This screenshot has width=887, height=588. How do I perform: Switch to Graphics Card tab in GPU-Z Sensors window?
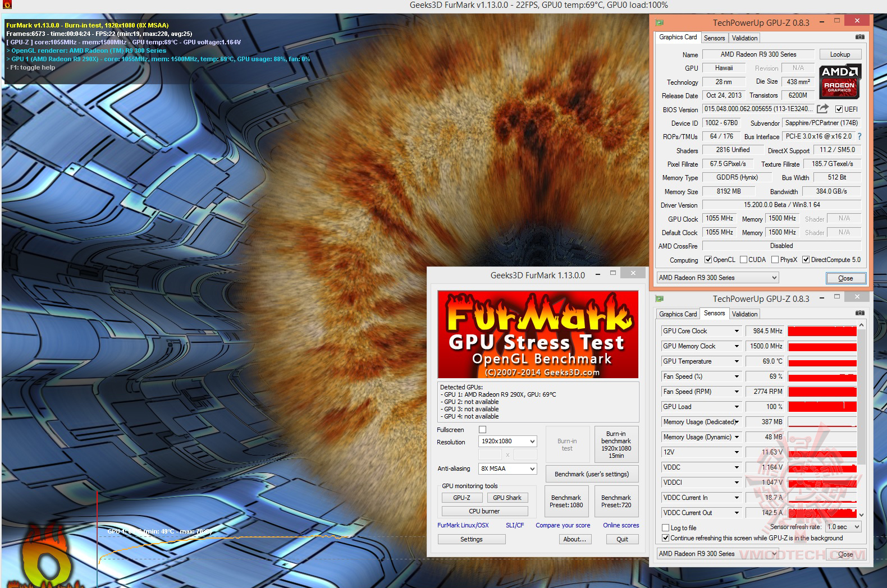point(678,314)
